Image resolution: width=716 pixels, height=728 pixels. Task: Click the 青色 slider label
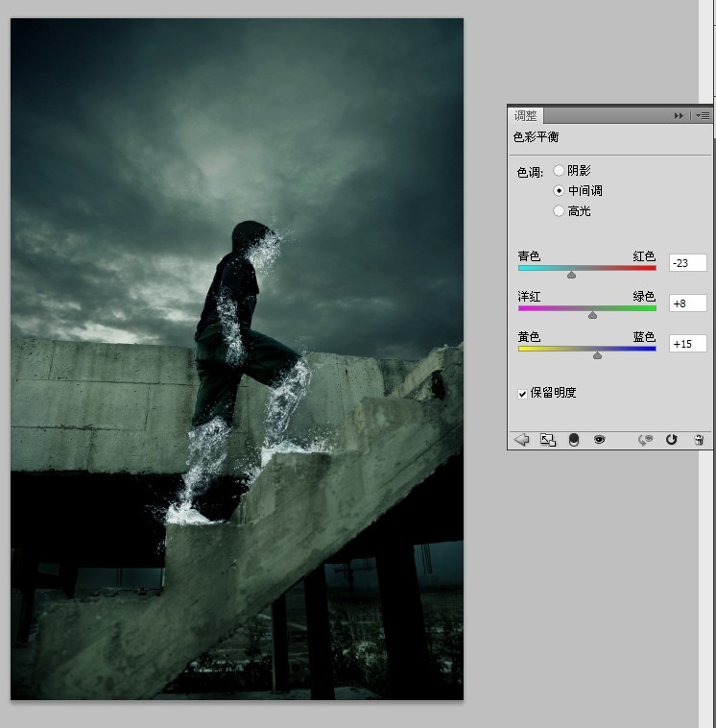529,255
